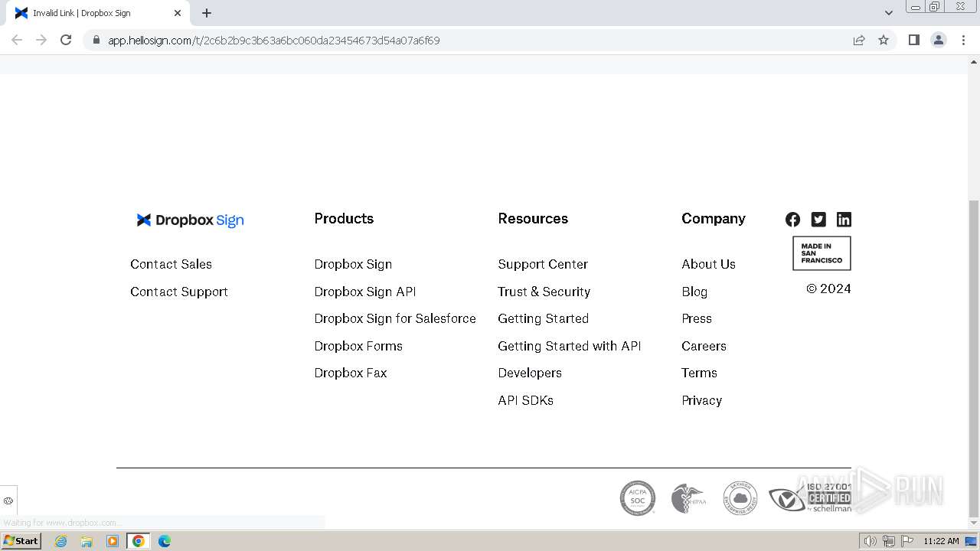Open the Dropbox Sign LinkedIn icon
This screenshot has width=980, height=551.
coord(844,220)
